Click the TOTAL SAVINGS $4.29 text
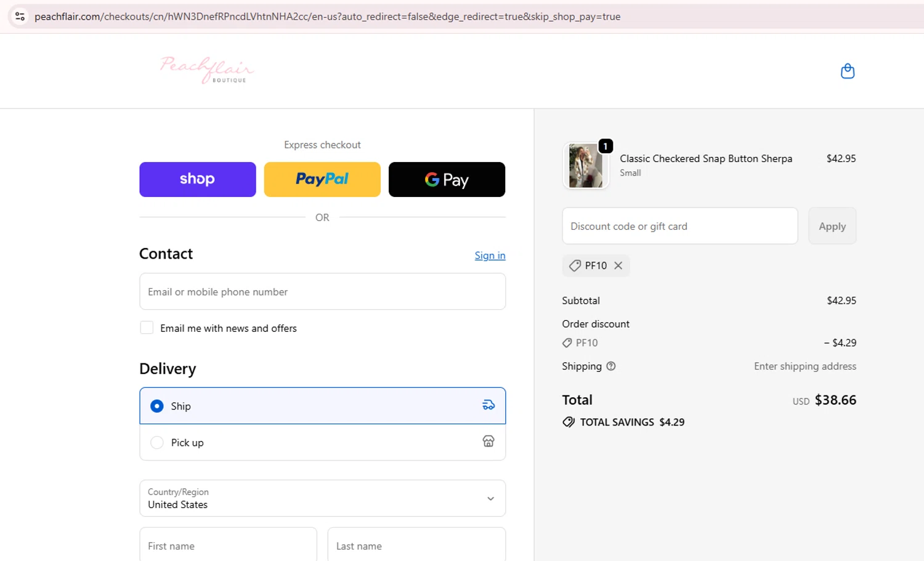The image size is (924, 561). click(632, 422)
